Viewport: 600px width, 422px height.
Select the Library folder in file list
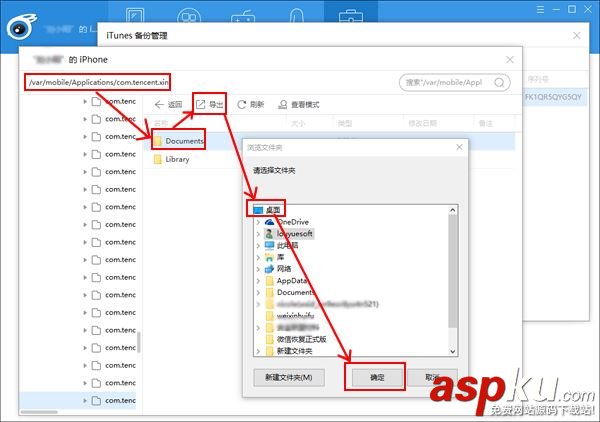pyautogui.click(x=171, y=159)
